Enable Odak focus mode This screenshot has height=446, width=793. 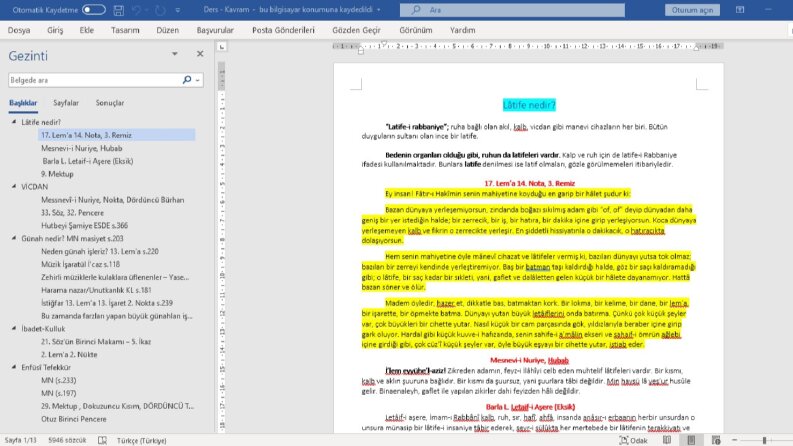click(x=633, y=440)
